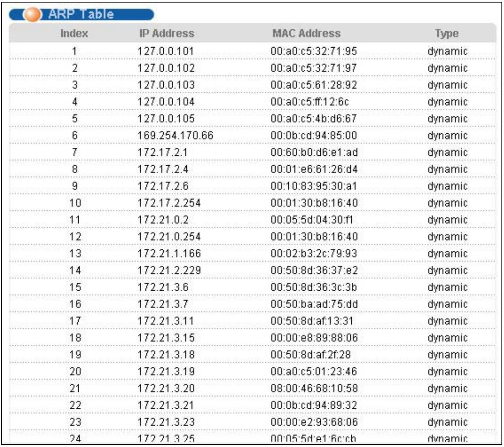Image resolution: width=504 pixels, height=447 pixels.
Task: Click the ARP Table title banner
Action: [81, 14]
